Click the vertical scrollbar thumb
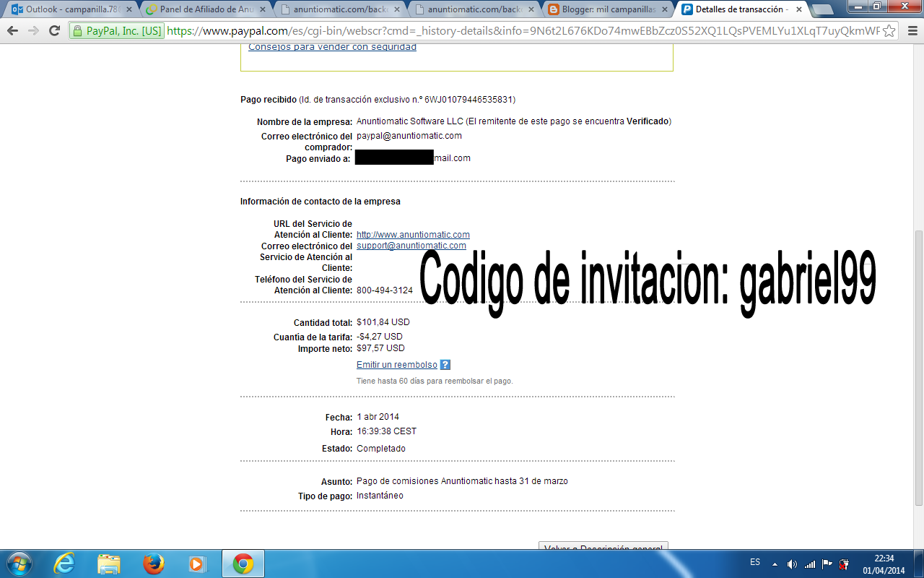The height and width of the screenshot is (578, 924). [918, 368]
